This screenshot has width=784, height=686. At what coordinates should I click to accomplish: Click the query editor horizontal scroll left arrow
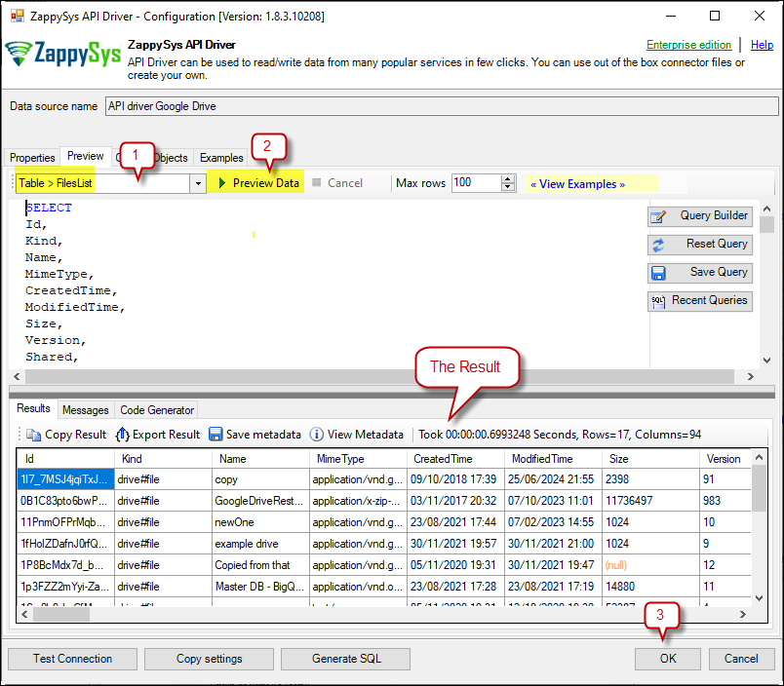tap(17, 376)
